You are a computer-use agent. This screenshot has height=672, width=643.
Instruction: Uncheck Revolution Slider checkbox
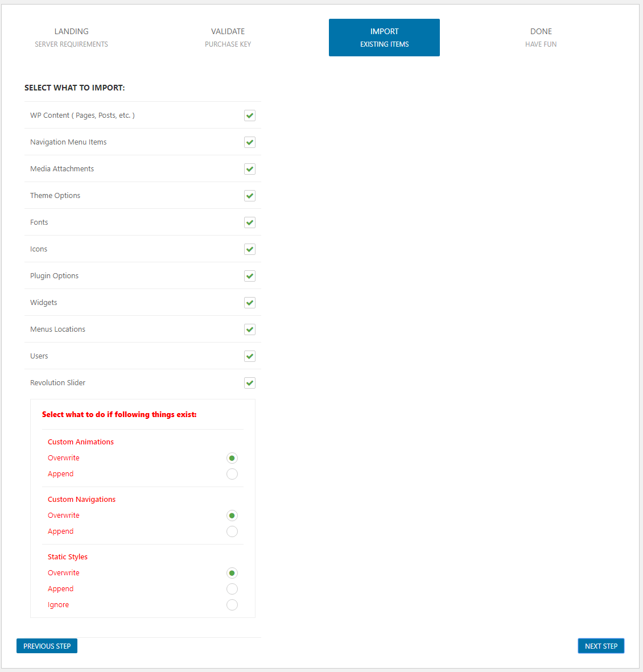coord(249,383)
